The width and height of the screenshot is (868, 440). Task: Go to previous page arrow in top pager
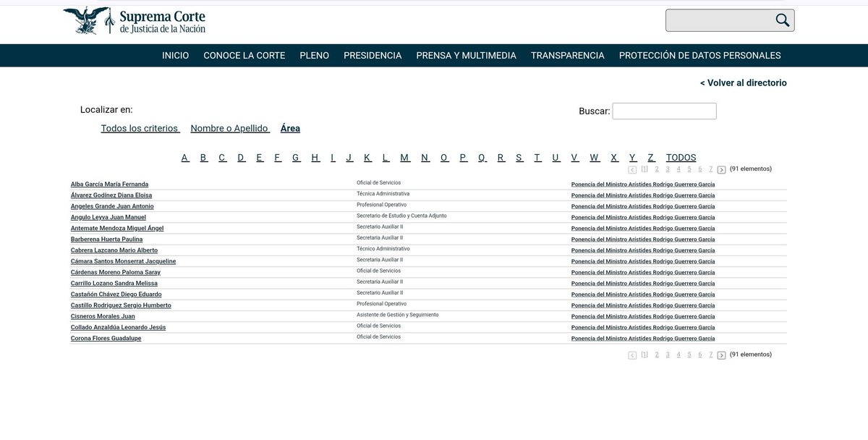point(632,169)
